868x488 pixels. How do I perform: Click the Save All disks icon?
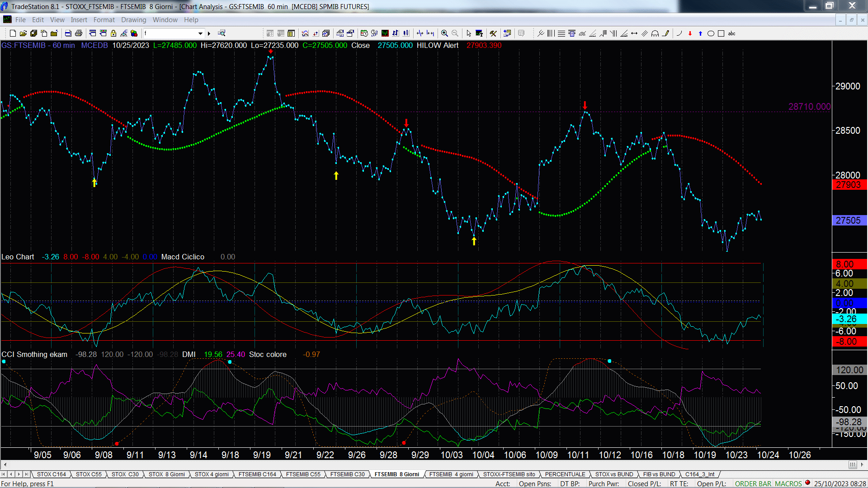(33, 33)
